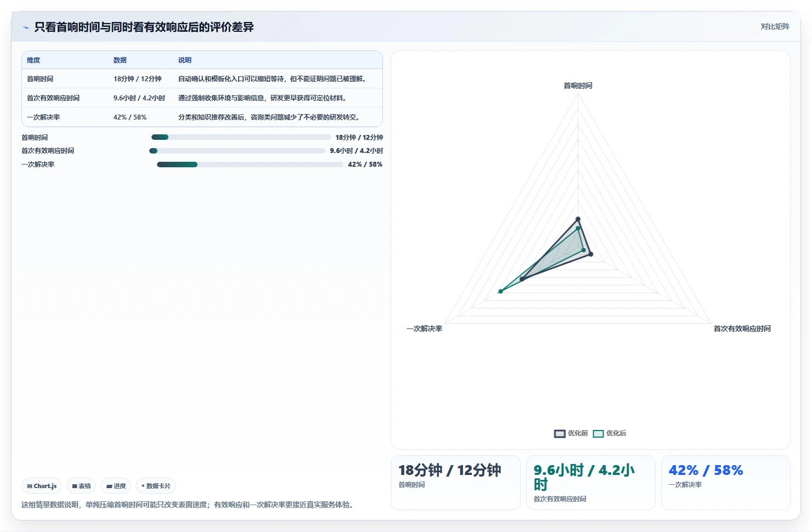The image size is (812, 532).
Task: Toggle the 优化后 legend swatch
Action: click(x=598, y=434)
